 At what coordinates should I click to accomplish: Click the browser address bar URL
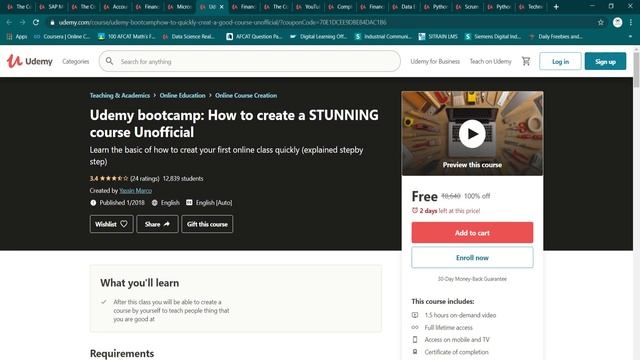[x=222, y=22]
